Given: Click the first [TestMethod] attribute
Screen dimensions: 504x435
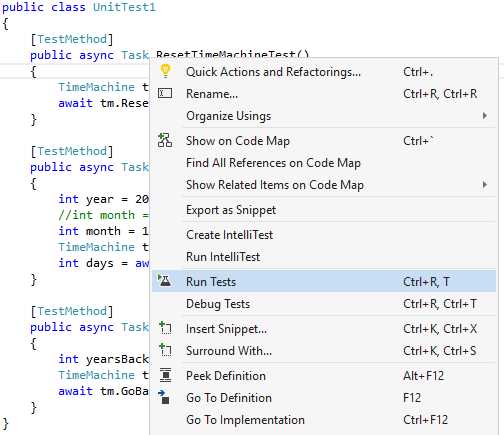Looking at the screenshot, I should [x=72, y=39].
